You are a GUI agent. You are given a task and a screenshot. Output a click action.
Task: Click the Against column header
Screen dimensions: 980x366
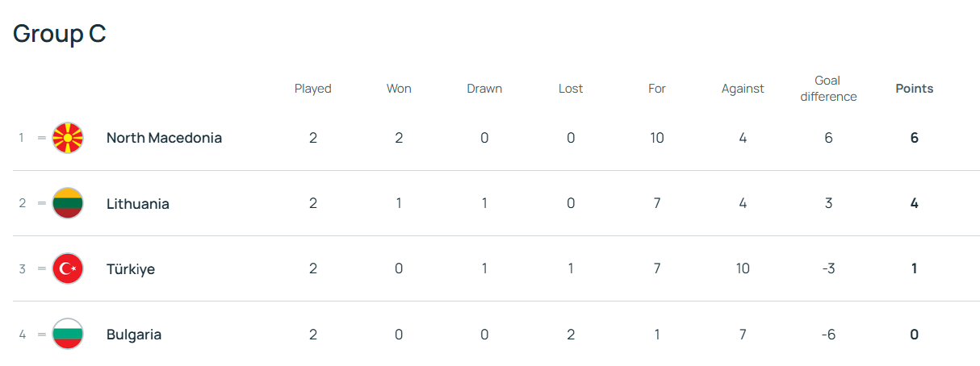click(x=743, y=89)
